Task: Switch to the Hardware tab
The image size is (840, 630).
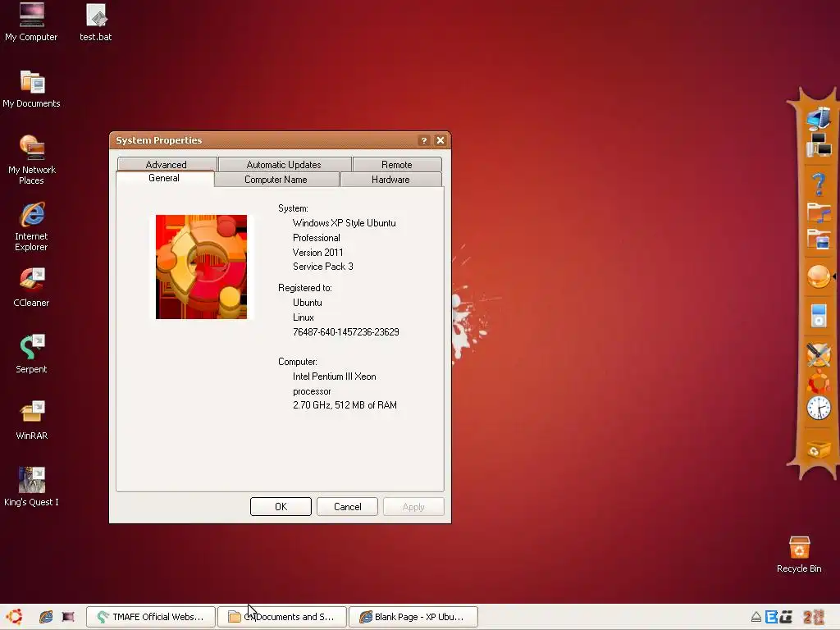Action: [391, 180]
